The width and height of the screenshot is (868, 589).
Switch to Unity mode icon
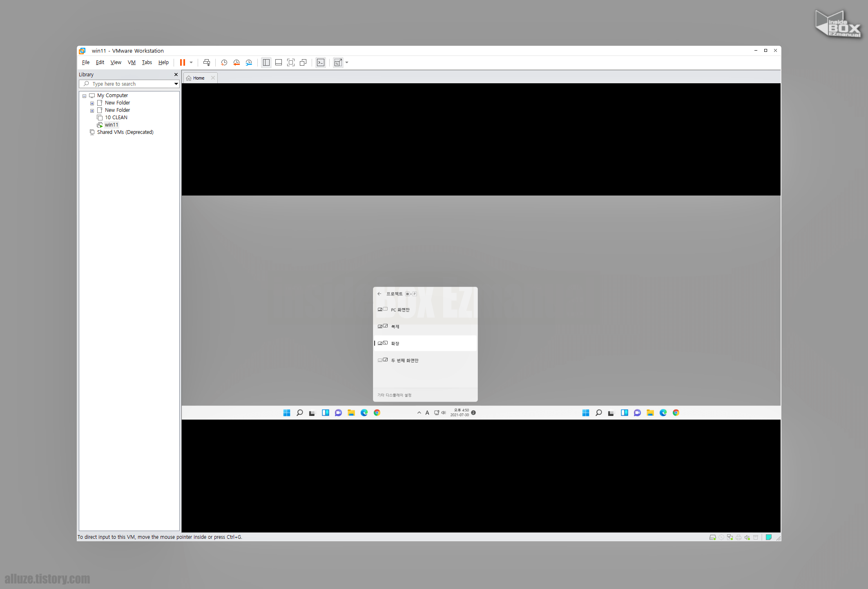point(303,62)
